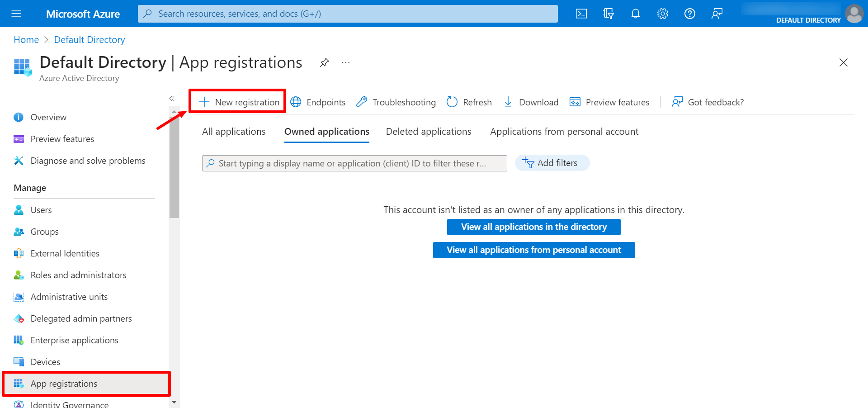
Task: Refresh the app registrations list
Action: 469,102
